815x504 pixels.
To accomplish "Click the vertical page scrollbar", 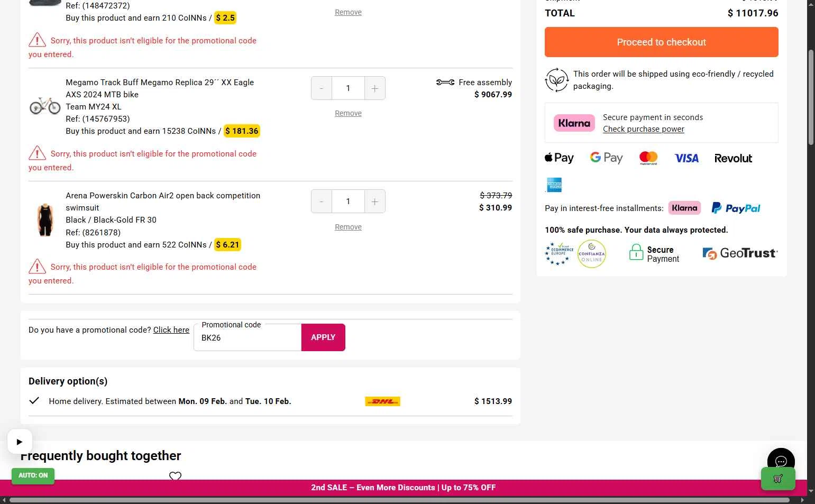I will (x=811, y=97).
